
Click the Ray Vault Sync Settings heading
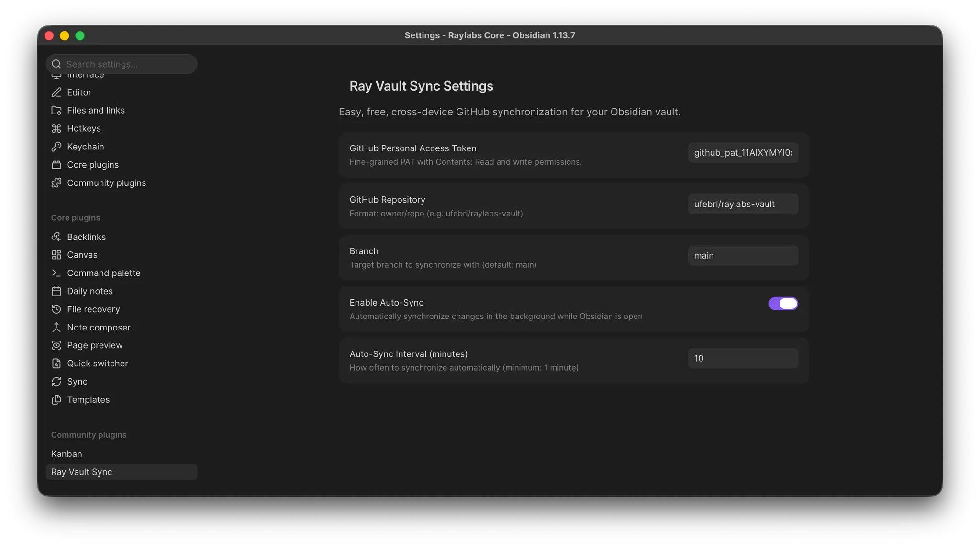coord(421,86)
